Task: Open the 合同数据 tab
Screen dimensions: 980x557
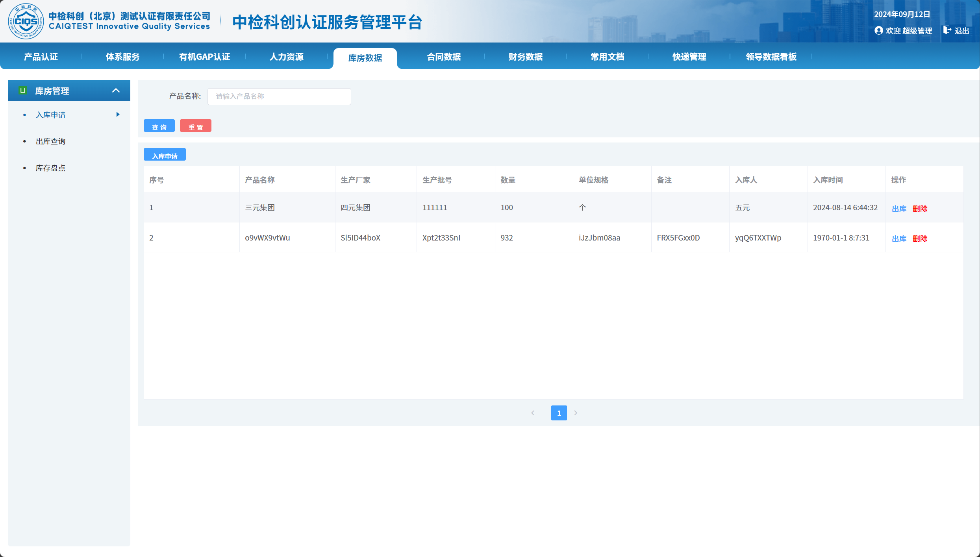Action: pyautogui.click(x=444, y=57)
